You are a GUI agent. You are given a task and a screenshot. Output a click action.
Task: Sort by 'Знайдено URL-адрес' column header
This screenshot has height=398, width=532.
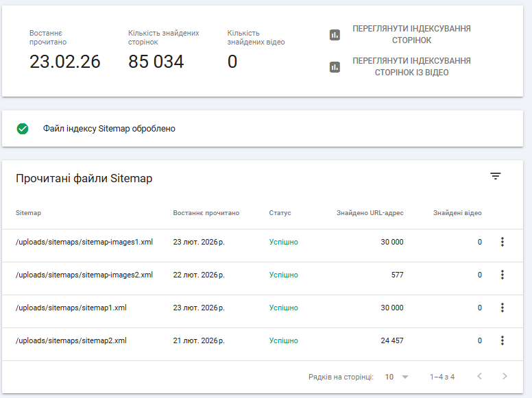370,213
